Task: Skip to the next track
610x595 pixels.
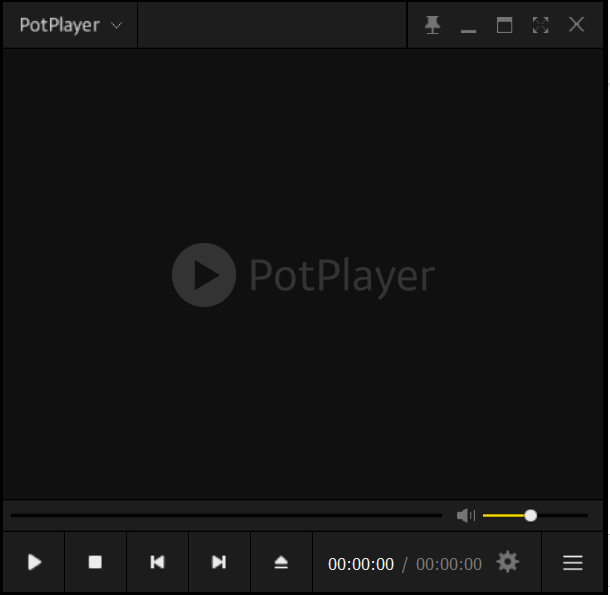Action: pos(219,563)
